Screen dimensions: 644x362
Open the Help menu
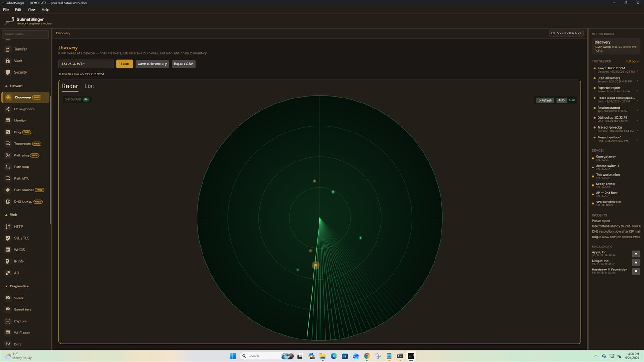(46, 10)
